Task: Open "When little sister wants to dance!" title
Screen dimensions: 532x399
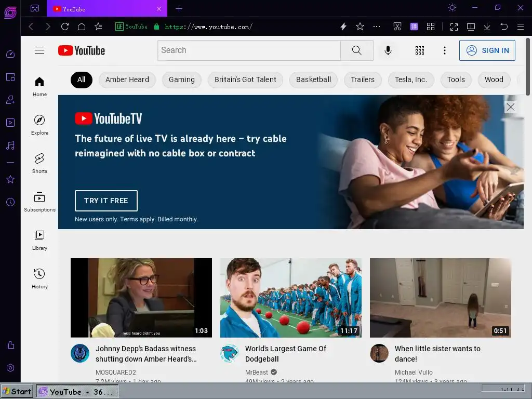Action: (437, 353)
